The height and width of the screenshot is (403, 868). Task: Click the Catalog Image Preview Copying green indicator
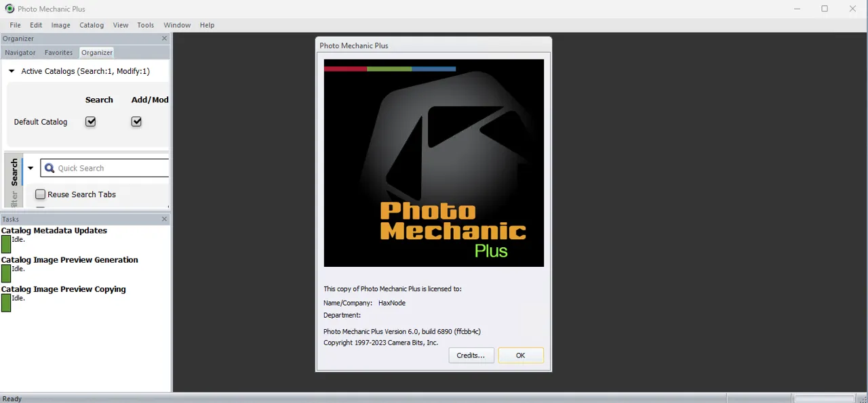(6, 303)
